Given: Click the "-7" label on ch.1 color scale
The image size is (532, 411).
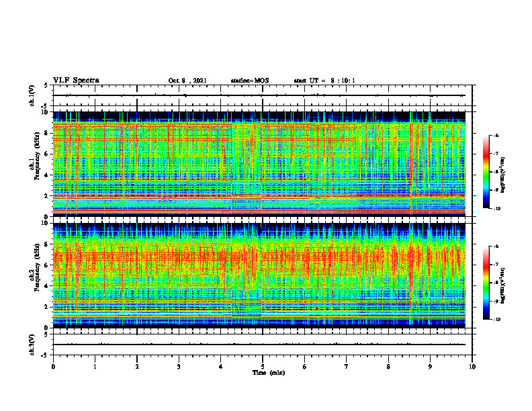Looking at the screenshot, I should coord(496,154).
